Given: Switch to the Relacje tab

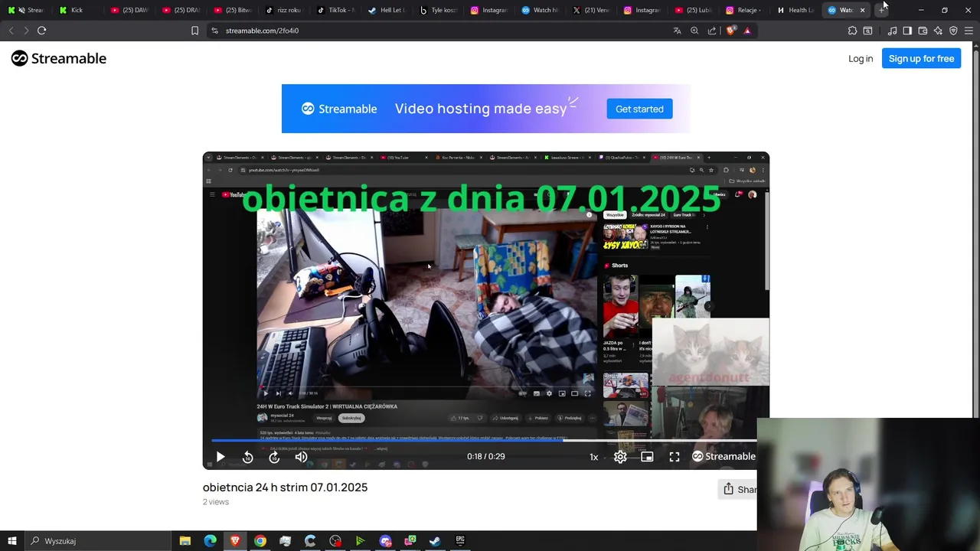Looking at the screenshot, I should pyautogui.click(x=744, y=10).
